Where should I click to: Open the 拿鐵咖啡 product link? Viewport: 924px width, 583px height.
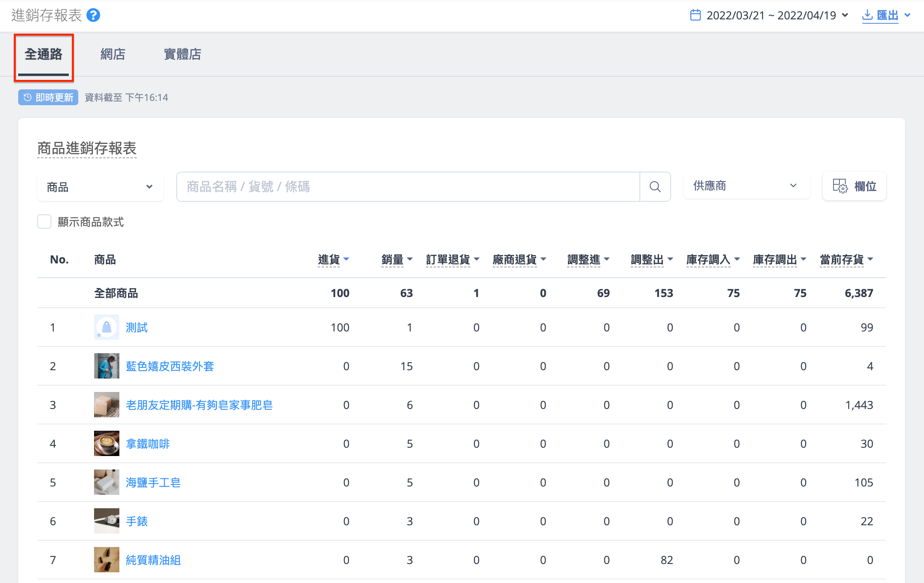coord(148,444)
